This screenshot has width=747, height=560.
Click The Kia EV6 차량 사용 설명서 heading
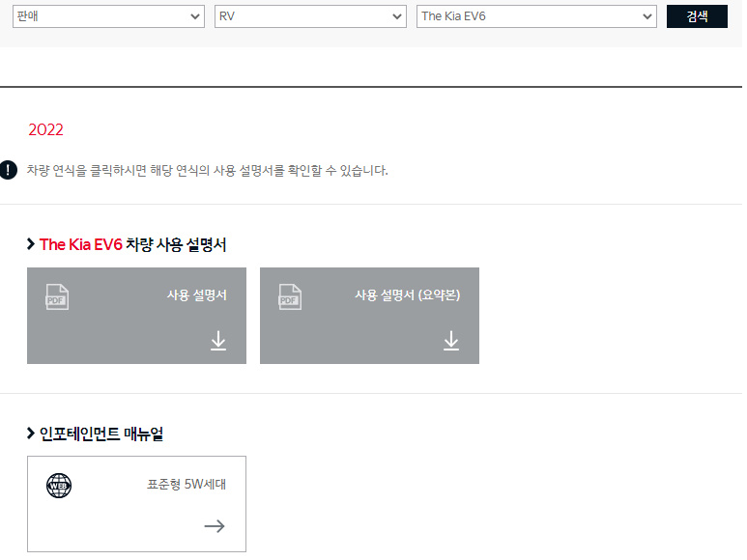tap(133, 244)
